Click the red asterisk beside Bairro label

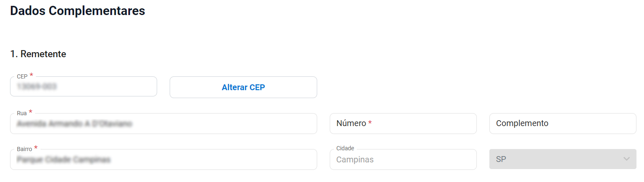(36, 148)
